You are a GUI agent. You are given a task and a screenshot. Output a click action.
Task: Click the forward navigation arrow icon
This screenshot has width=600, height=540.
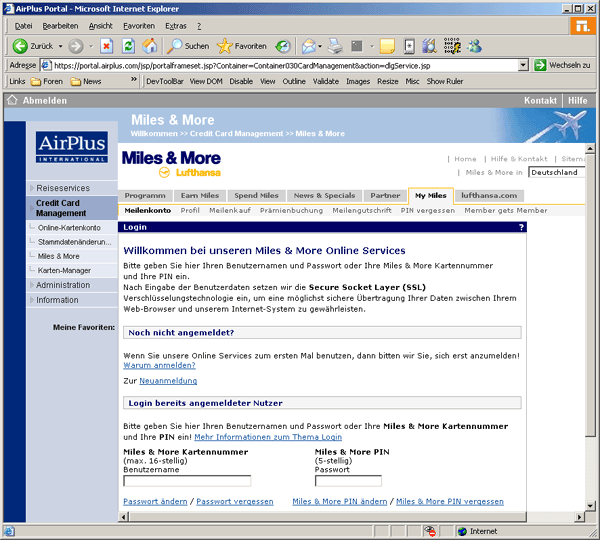76,46
